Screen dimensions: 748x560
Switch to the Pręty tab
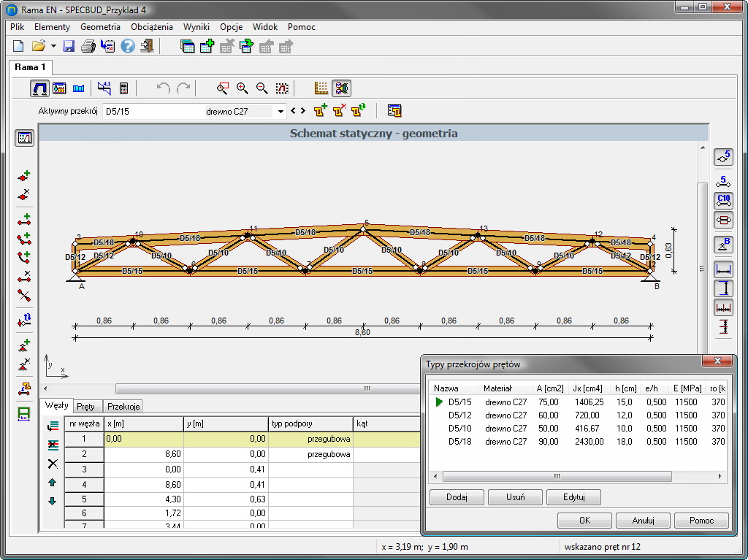pyautogui.click(x=85, y=406)
